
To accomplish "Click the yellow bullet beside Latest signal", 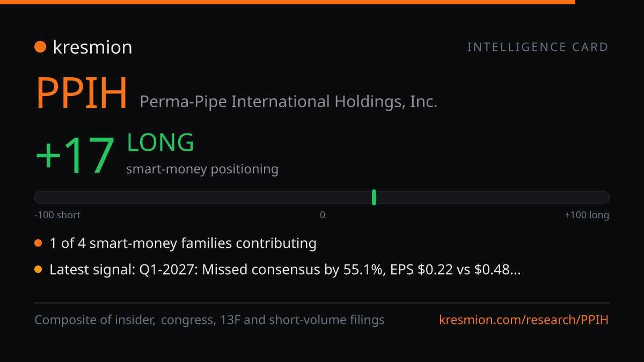I will pos(38,270).
